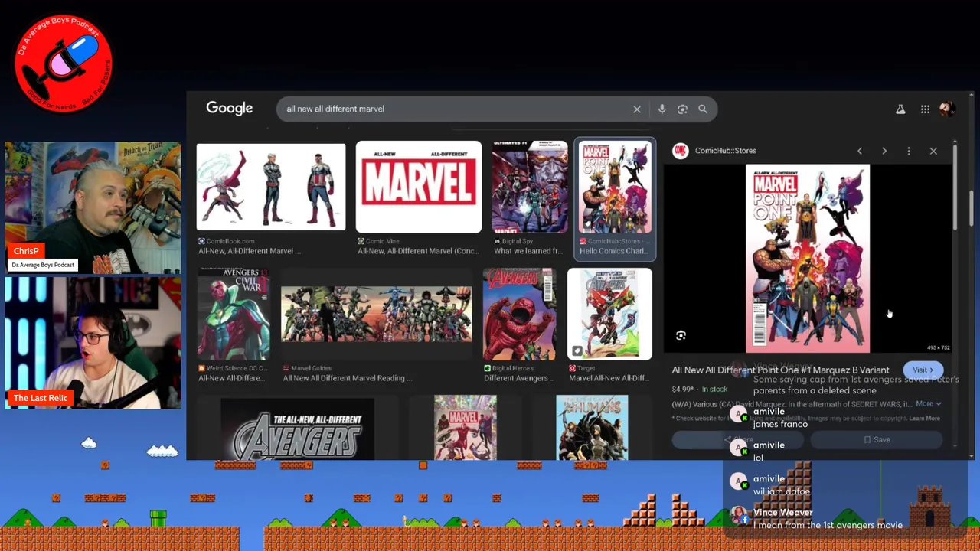Open Marvel Guides reading order thumbnail
980x551 pixels.
coord(377,314)
